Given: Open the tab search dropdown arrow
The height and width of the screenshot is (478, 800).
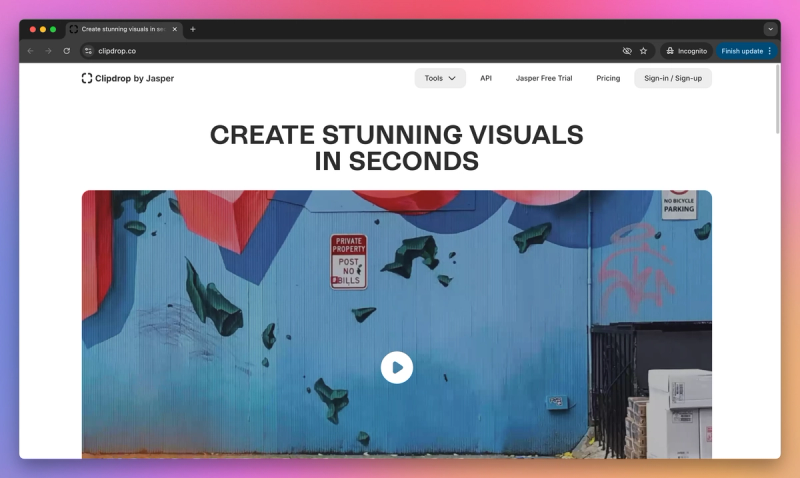Looking at the screenshot, I should pyautogui.click(x=770, y=30).
